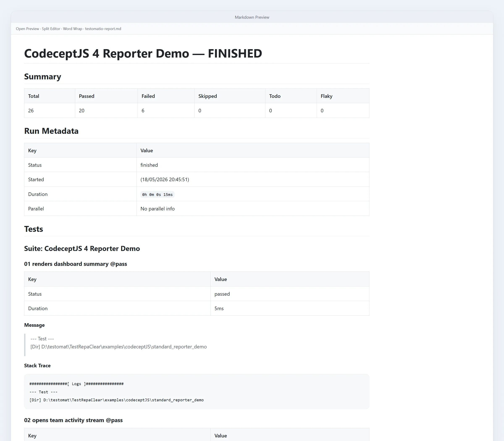The image size is (504, 441).
Task: Select the "No parallel info" value
Action: pos(157,209)
